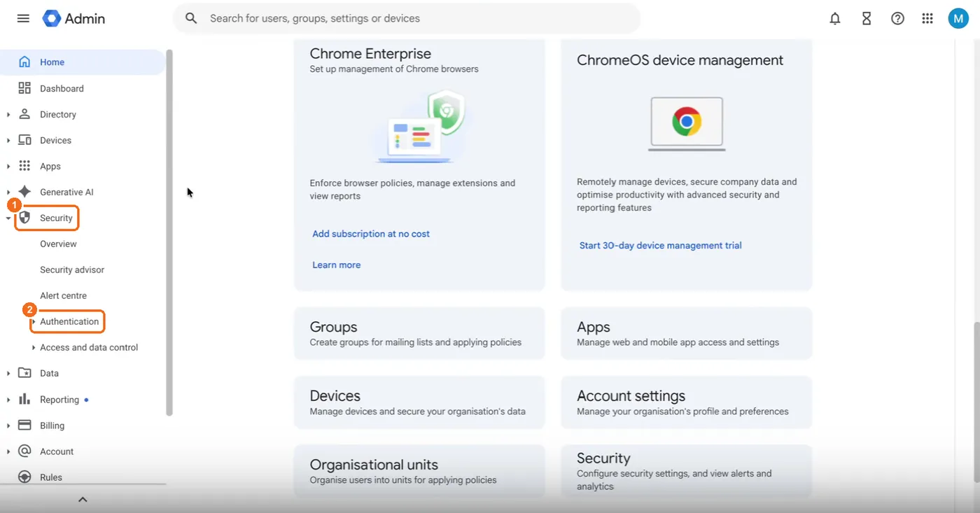The image size is (980, 513).
Task: Click the Billing card icon
Action: pyautogui.click(x=24, y=425)
